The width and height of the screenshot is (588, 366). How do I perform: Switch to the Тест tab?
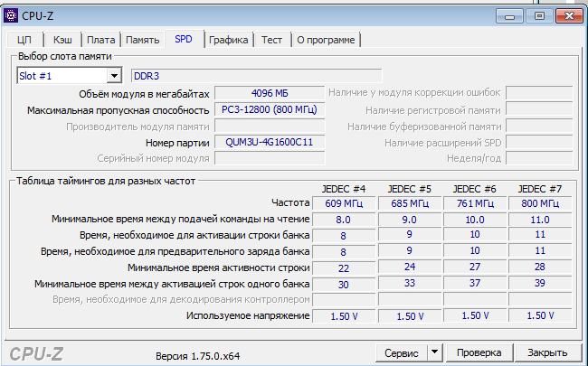(x=271, y=40)
